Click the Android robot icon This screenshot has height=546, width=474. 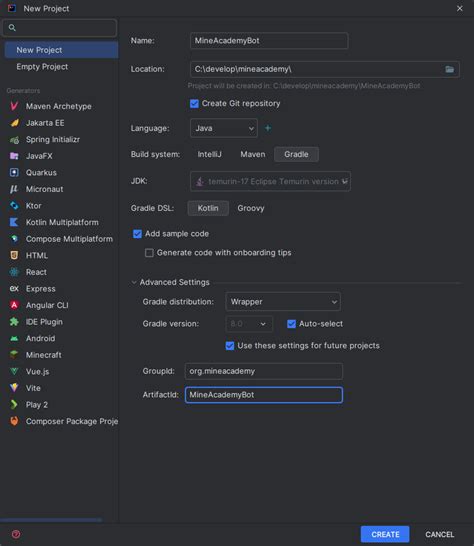click(14, 338)
